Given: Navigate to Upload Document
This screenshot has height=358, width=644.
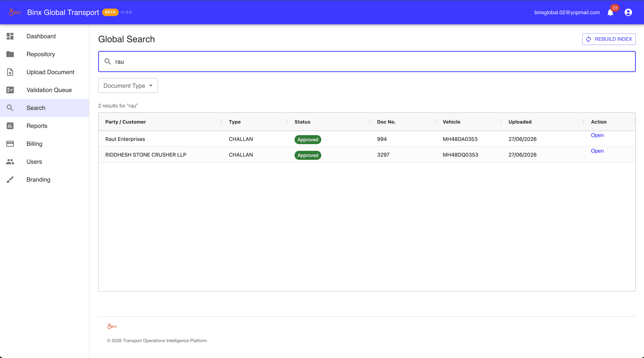Looking at the screenshot, I should click(45, 72).
